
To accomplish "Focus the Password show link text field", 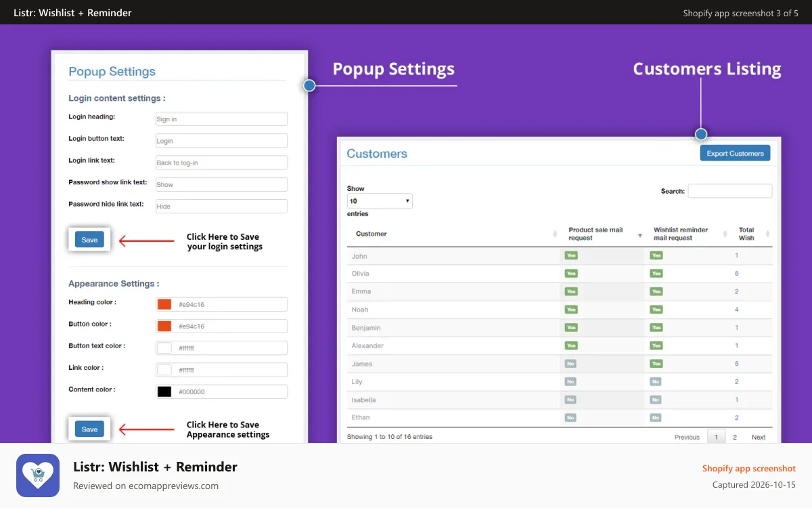I will pos(221,184).
